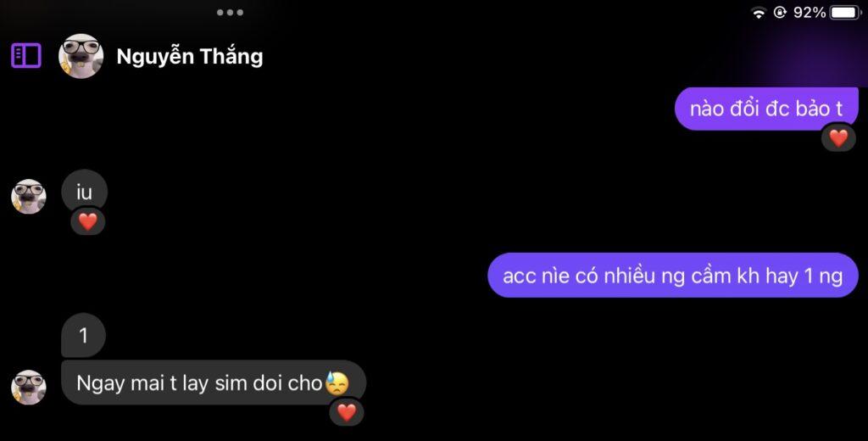Image resolution: width=868 pixels, height=441 pixels.
Task: Tap the 92% battery percentage text
Action: click(810, 12)
